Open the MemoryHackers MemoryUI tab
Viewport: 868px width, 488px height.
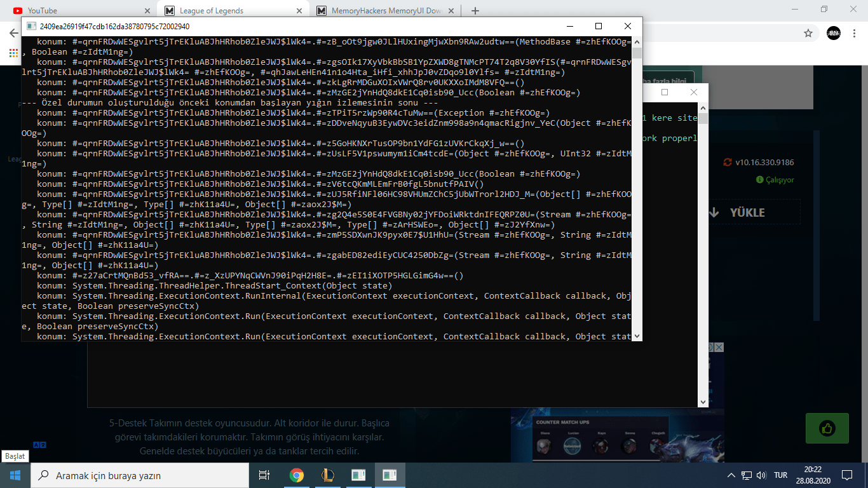pyautogui.click(x=384, y=10)
